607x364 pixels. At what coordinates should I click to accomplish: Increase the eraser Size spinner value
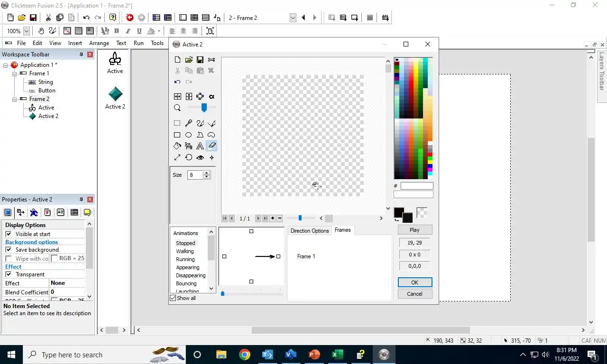[206, 173]
